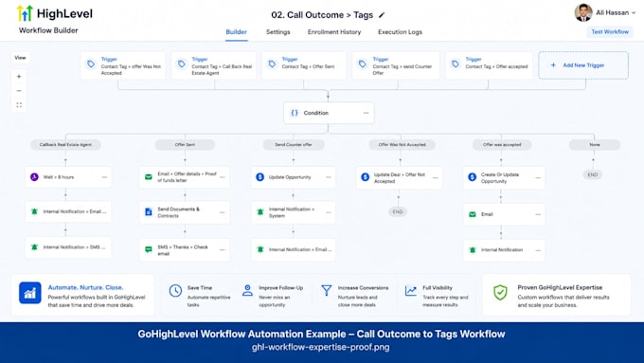Click the Test Workflow button
Image resolution: width=644 pixels, height=363 pixels.
(610, 31)
